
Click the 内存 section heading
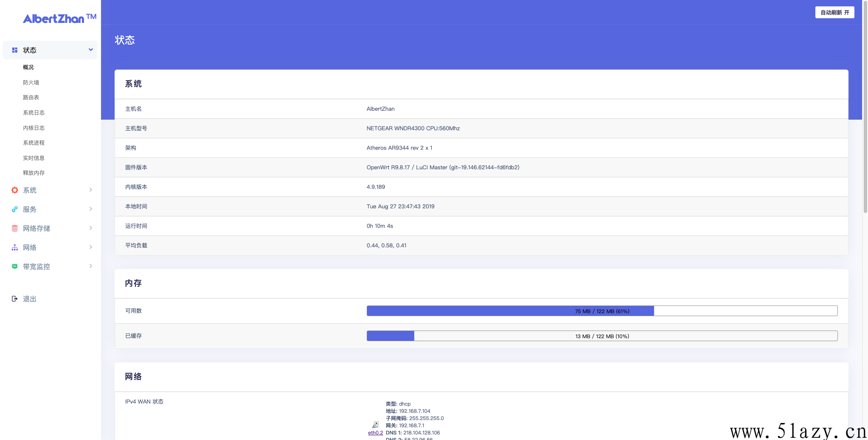click(133, 283)
